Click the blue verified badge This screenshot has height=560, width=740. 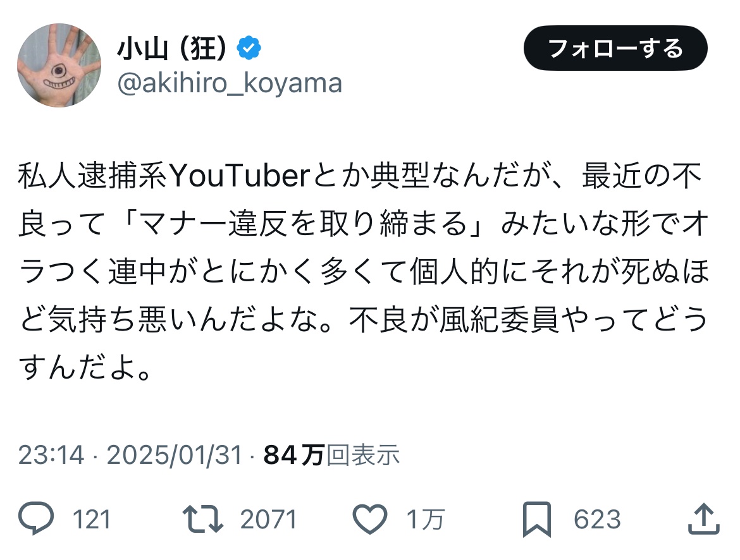pyautogui.click(x=249, y=47)
